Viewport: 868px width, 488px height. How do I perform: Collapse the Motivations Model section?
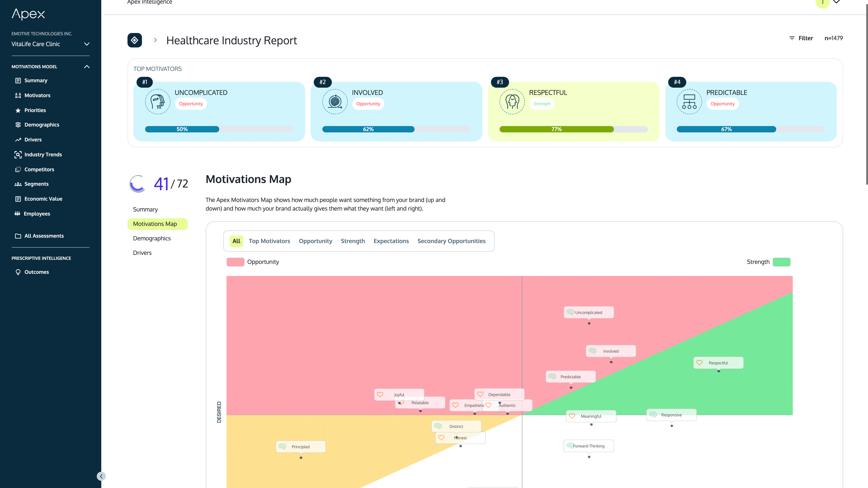coord(87,67)
